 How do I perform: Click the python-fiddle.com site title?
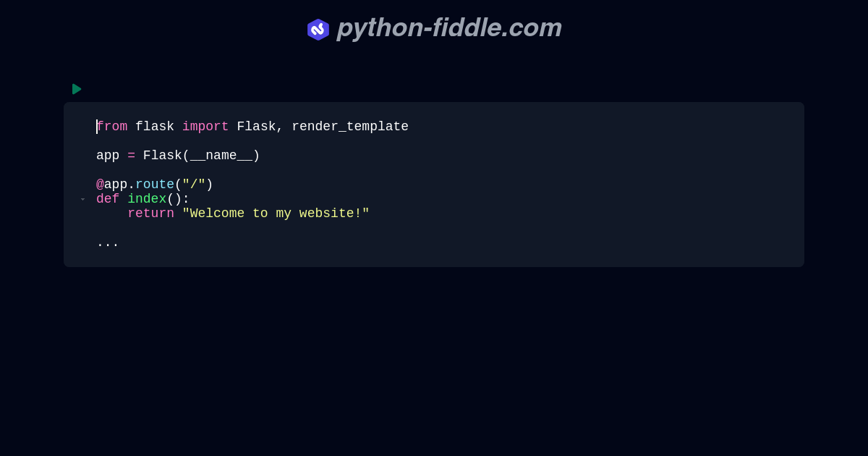tap(448, 28)
